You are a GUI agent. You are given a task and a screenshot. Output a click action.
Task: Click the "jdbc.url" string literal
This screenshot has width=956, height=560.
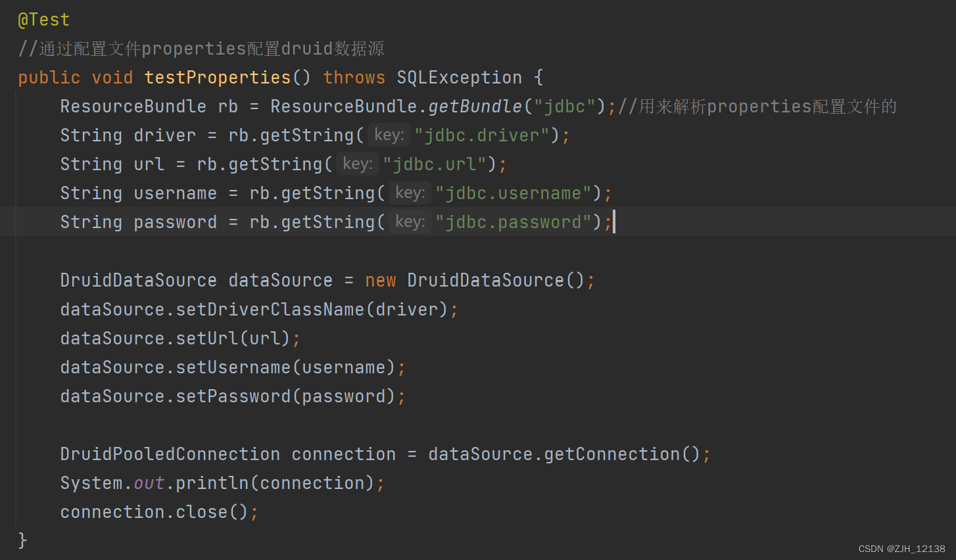pos(435,164)
